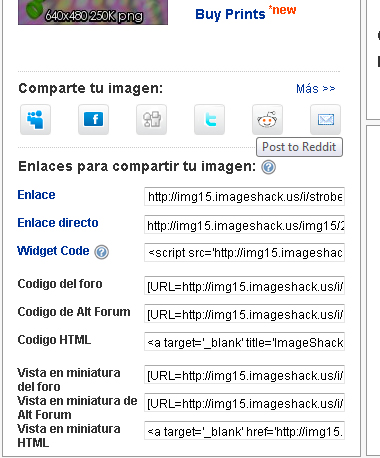Share image on Twitter
Viewport: 380px width, 458px height.
click(209, 119)
